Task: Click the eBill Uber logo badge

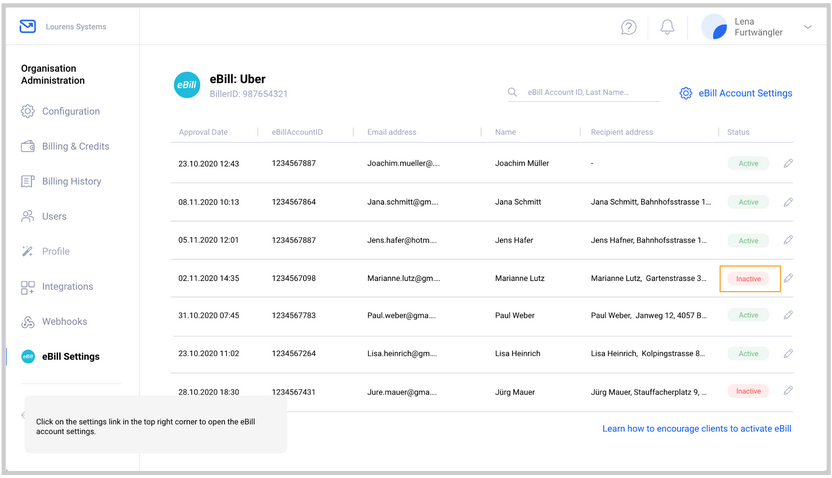Action: 187,85
